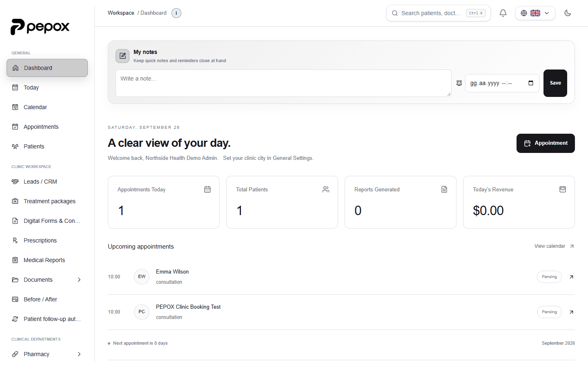
Task: Toggle dark mode moon icon
Action: [x=568, y=13]
